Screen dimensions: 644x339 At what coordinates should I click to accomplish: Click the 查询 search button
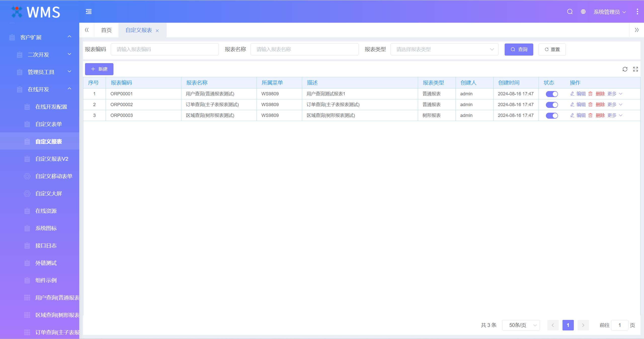click(x=519, y=50)
